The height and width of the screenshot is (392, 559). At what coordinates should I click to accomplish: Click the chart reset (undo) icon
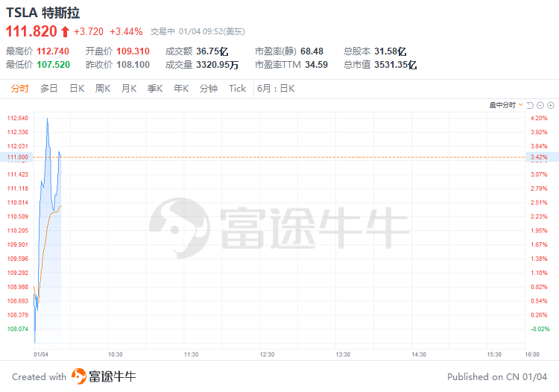pyautogui.click(x=530, y=105)
